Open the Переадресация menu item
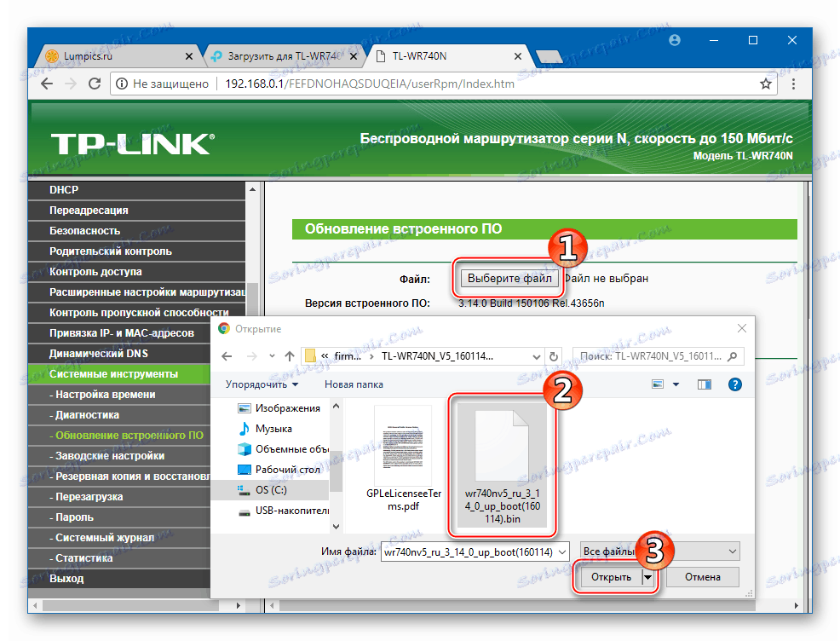840x641 pixels. coord(136,210)
